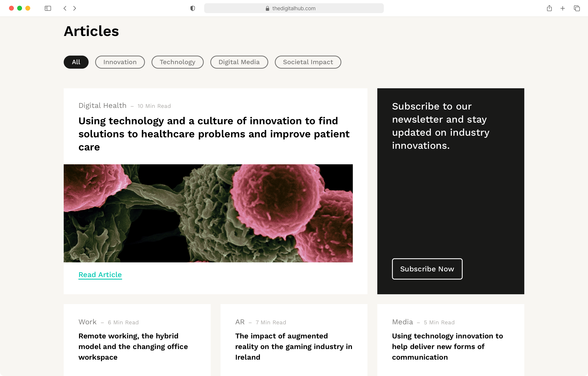This screenshot has height=376, width=588.
Task: Expand the Technology filter dropdown
Action: tap(178, 62)
